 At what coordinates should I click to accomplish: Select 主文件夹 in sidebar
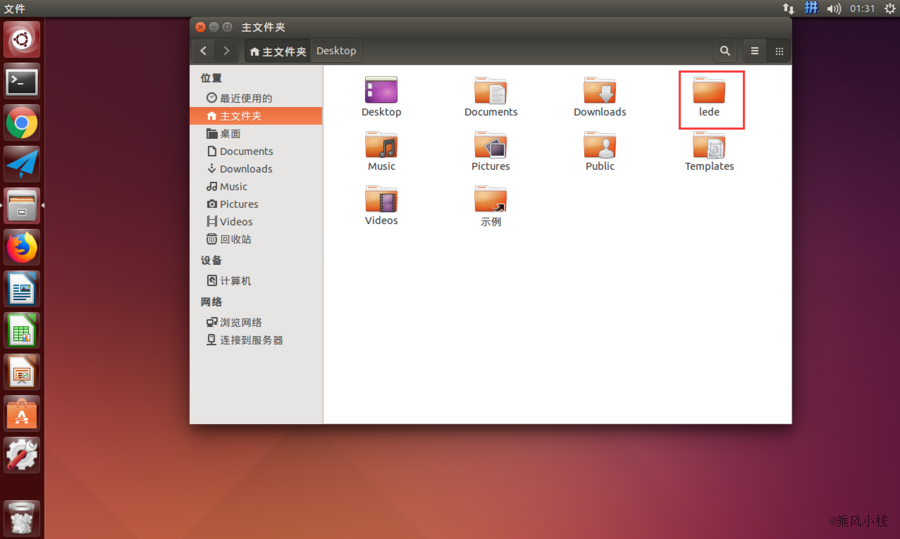coord(256,116)
